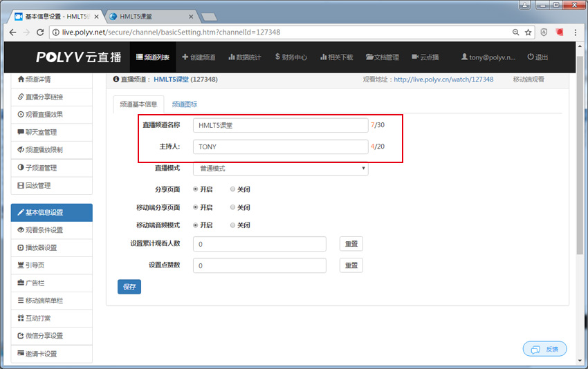Select 开启 for 移动端音频模式

[196, 225]
